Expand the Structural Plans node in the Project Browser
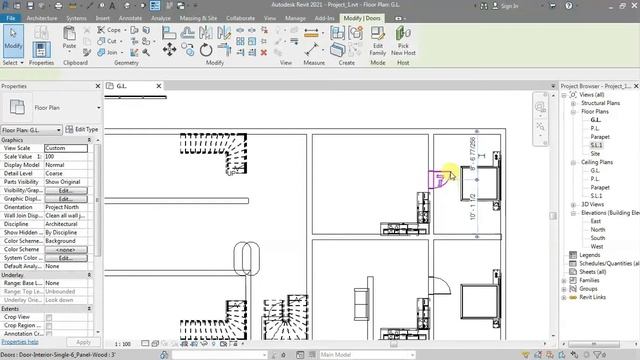640x360 pixels. tap(573, 103)
